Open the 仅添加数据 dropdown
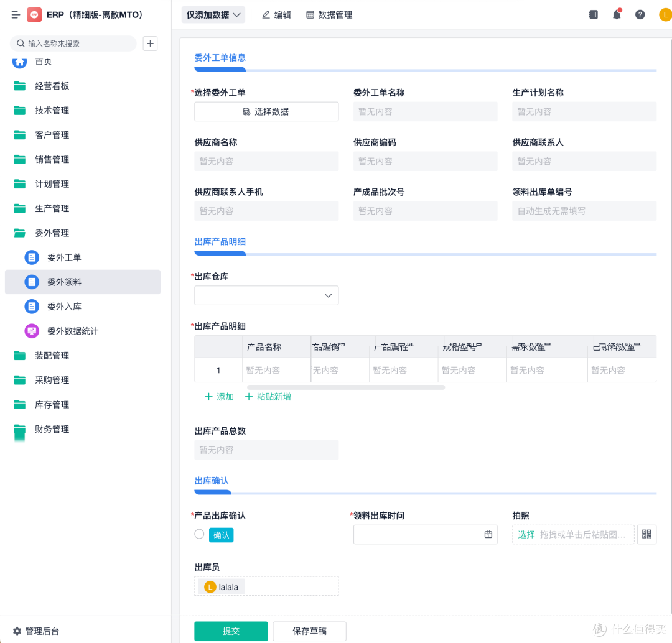The height and width of the screenshot is (643, 672). [x=213, y=15]
